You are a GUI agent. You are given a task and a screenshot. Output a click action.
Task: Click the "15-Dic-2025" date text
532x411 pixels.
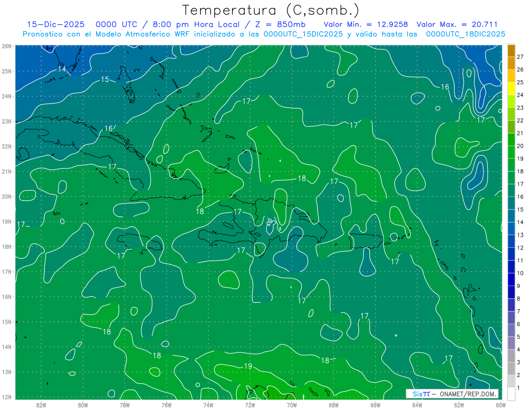tap(57, 24)
